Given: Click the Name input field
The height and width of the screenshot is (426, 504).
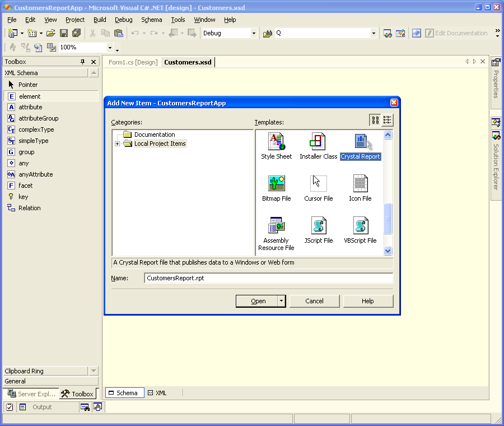Looking at the screenshot, I should click(268, 278).
